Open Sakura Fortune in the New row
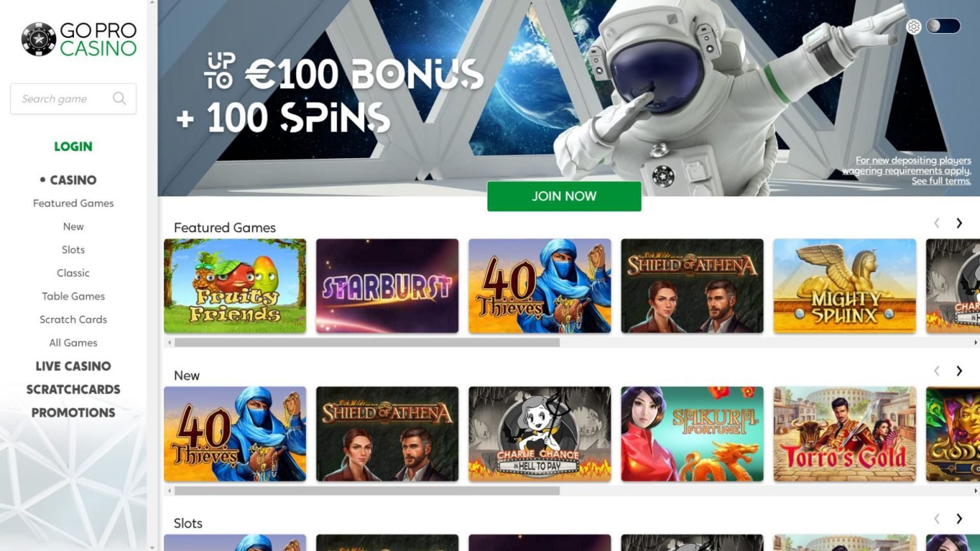Viewport: 980px width, 551px height. click(692, 434)
